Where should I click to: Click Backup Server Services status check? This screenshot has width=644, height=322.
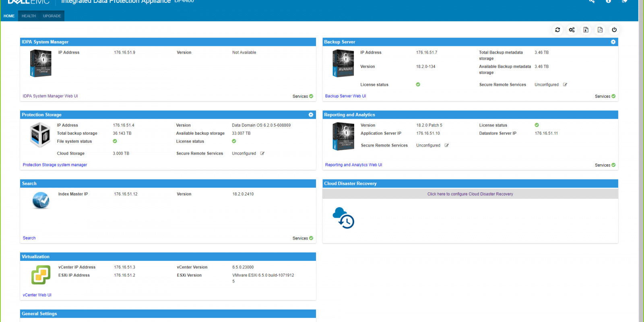point(613,96)
